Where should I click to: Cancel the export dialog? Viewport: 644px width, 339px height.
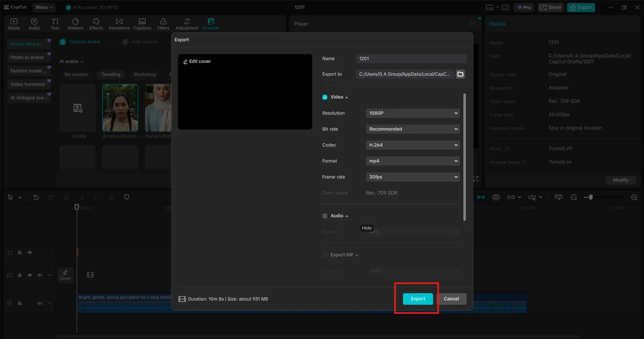pos(451,299)
